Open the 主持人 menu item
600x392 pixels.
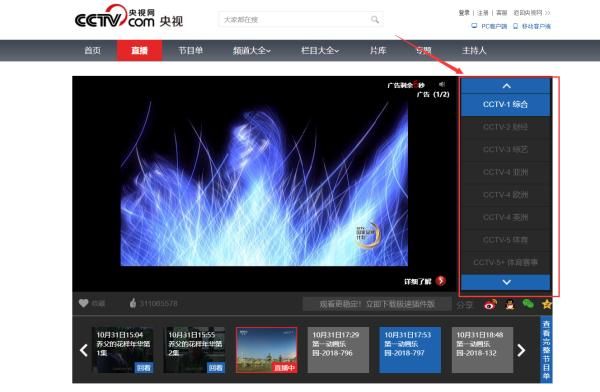click(x=474, y=51)
